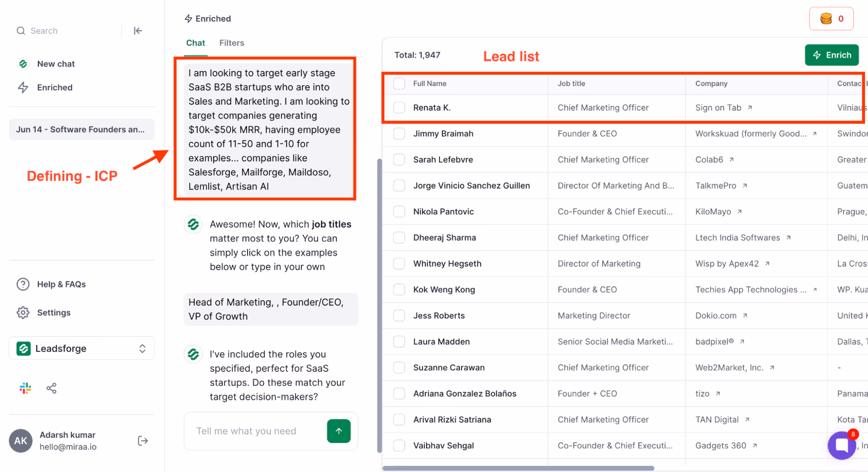Click the name Suzanne Carawan
This screenshot has height=472, width=868.
coord(449,368)
